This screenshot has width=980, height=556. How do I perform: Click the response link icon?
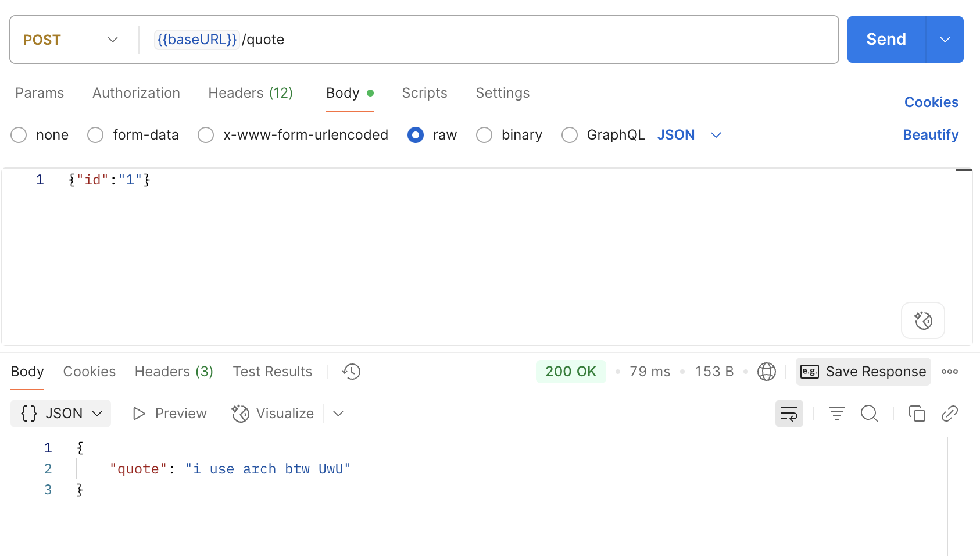[949, 414]
